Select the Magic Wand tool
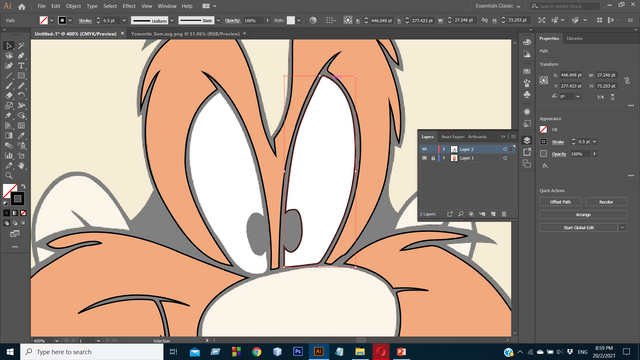Screen dimensions: 640x360 click(21, 46)
